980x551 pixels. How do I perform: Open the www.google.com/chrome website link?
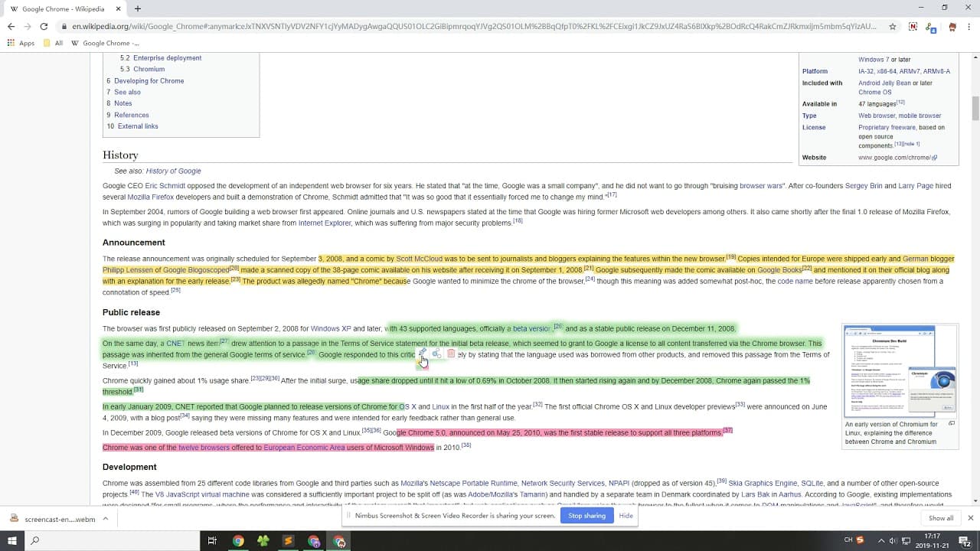pos(897,158)
